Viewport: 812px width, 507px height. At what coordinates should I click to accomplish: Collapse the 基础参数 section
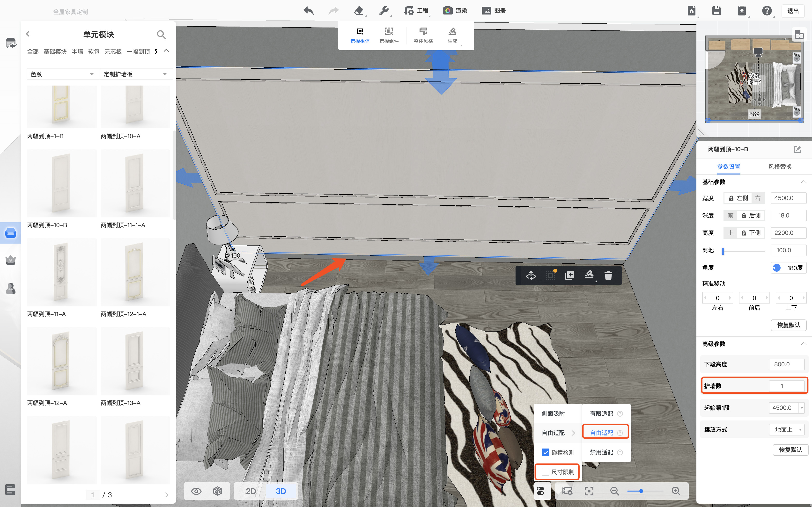pos(803,182)
